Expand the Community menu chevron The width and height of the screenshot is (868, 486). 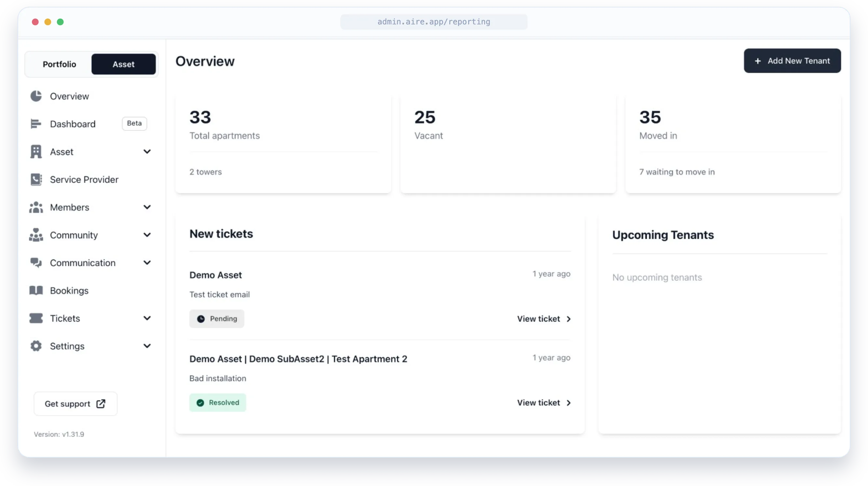pyautogui.click(x=147, y=235)
